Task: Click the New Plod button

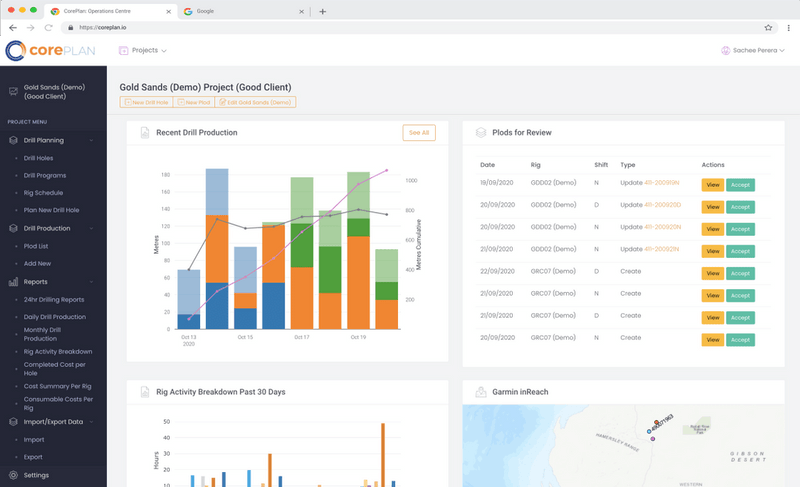Action: (194, 102)
